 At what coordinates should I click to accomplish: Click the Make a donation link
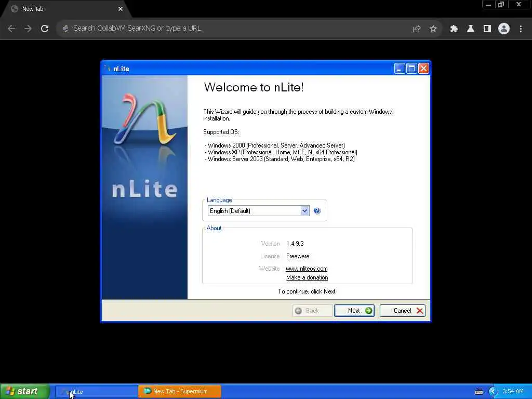pyautogui.click(x=307, y=277)
